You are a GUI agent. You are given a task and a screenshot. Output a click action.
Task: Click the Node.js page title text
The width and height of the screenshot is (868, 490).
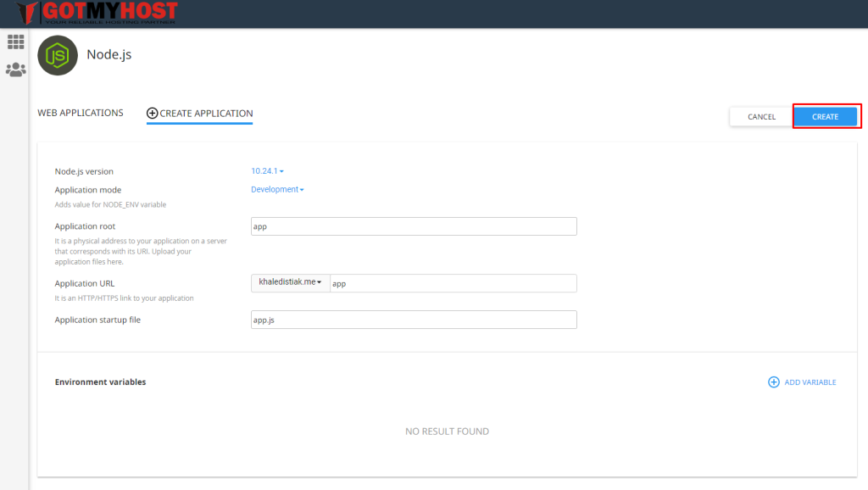click(x=109, y=55)
